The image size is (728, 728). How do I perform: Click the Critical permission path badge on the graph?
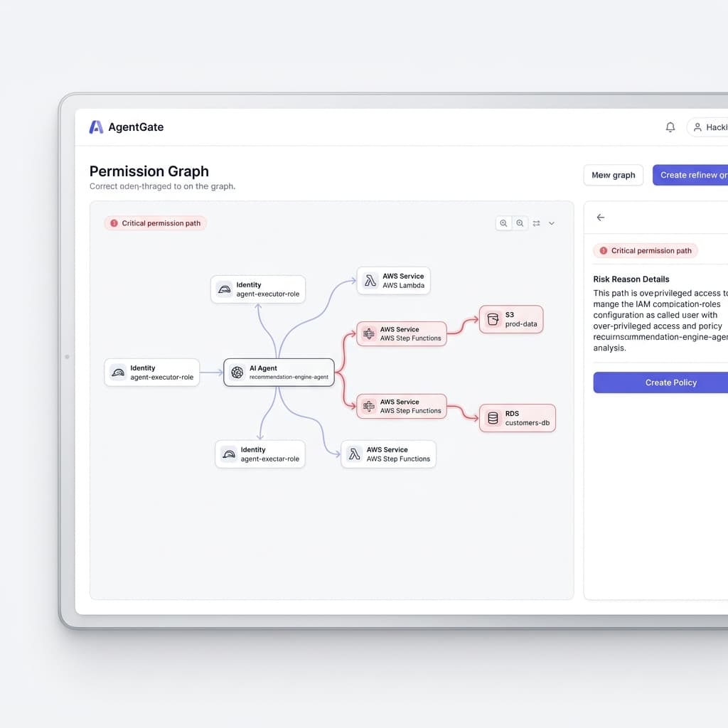(x=155, y=223)
